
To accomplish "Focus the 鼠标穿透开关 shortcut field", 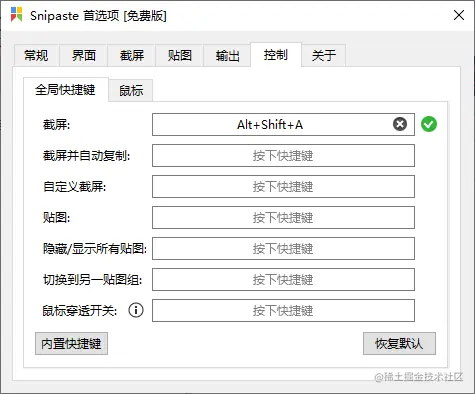I will click(x=283, y=310).
